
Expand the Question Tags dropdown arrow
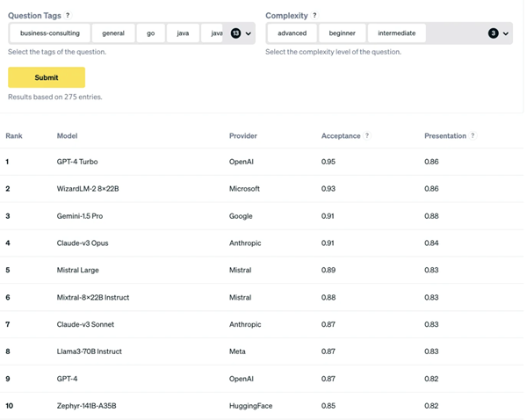pos(249,33)
